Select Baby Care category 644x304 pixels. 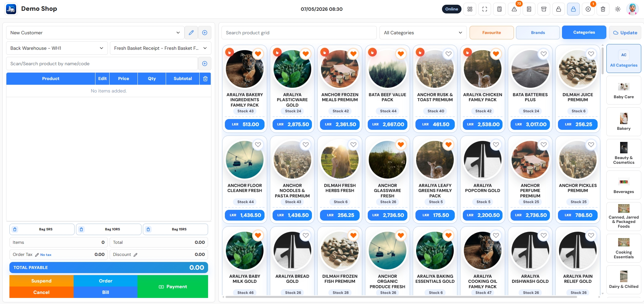[624, 90]
